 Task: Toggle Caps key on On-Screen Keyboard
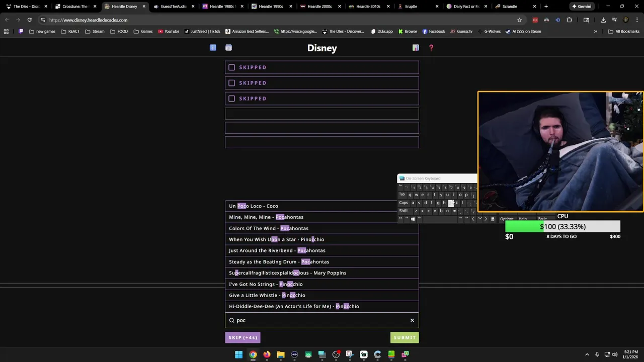404,203
